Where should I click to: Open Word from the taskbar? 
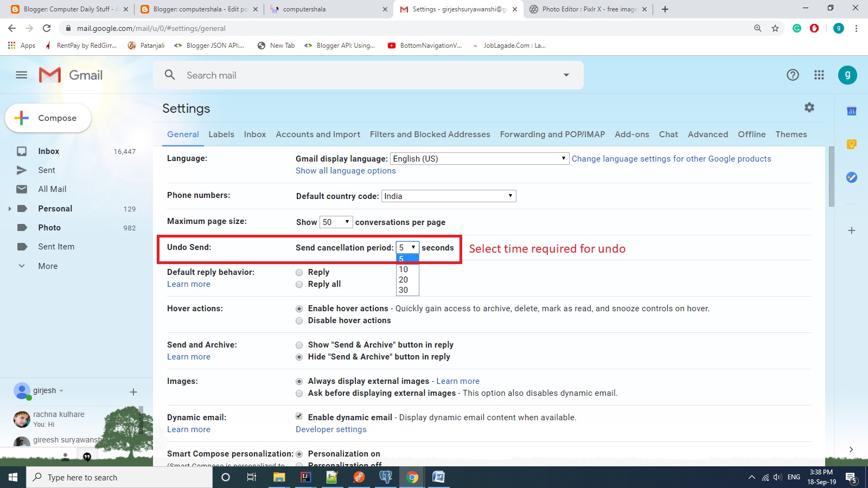pyautogui.click(x=438, y=477)
